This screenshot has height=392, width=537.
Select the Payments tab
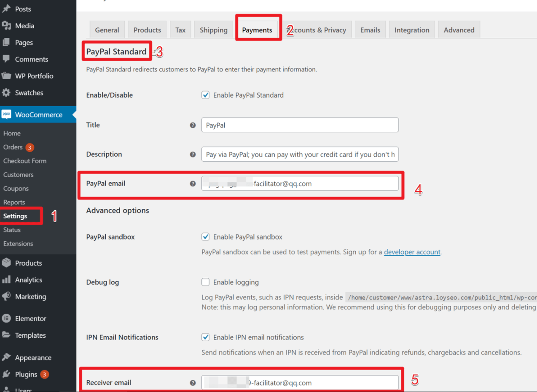coord(257,30)
